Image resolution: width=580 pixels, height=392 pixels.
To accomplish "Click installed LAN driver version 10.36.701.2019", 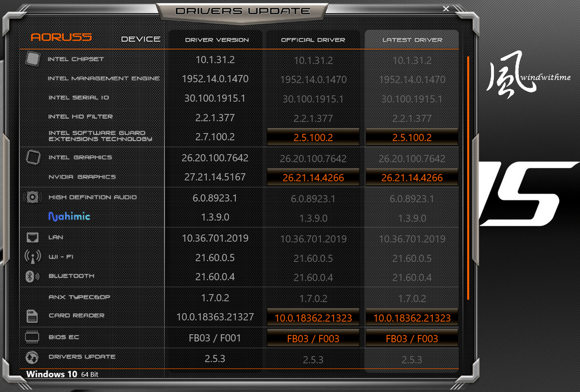I will (215, 238).
